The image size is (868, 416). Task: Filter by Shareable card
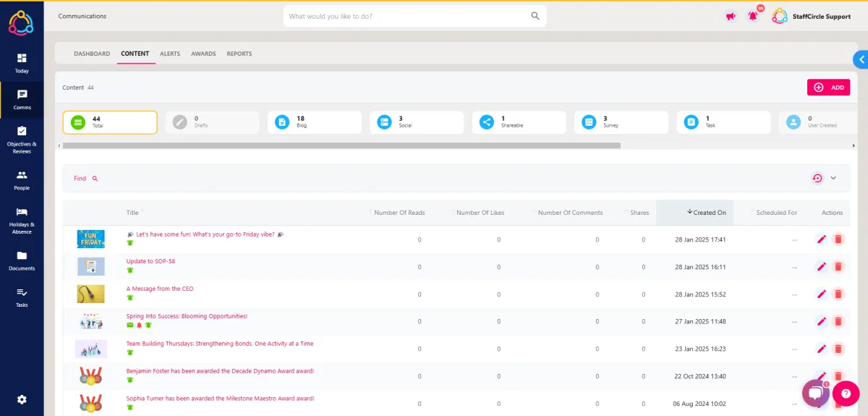tap(519, 122)
